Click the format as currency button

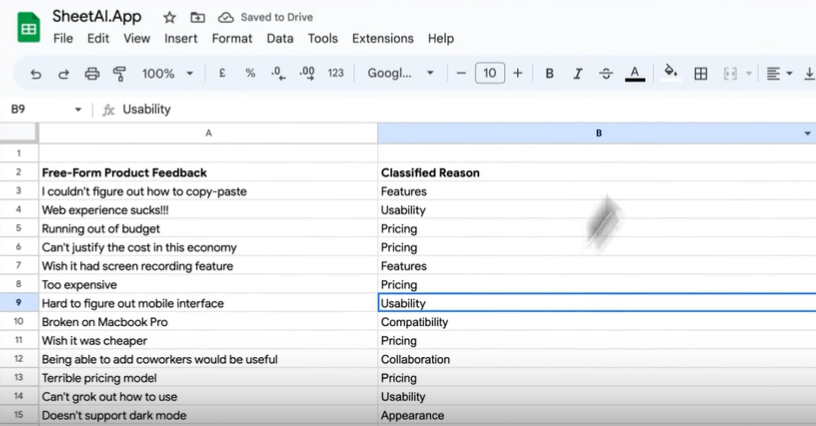pos(221,73)
